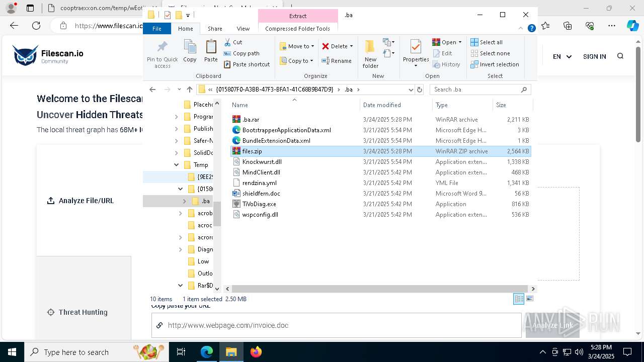Viewport: 644px width, 362px height.
Task: Expand the Rar$D tree folder
Action: pos(181,286)
